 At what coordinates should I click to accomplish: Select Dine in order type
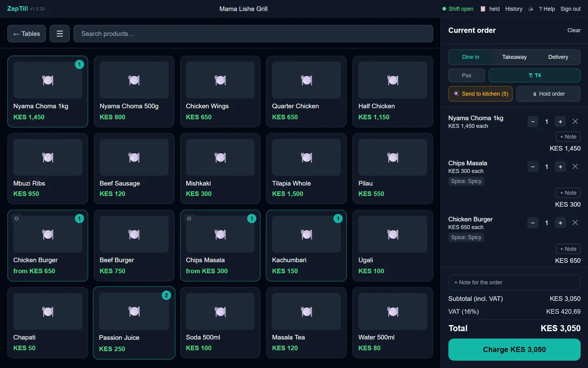470,57
